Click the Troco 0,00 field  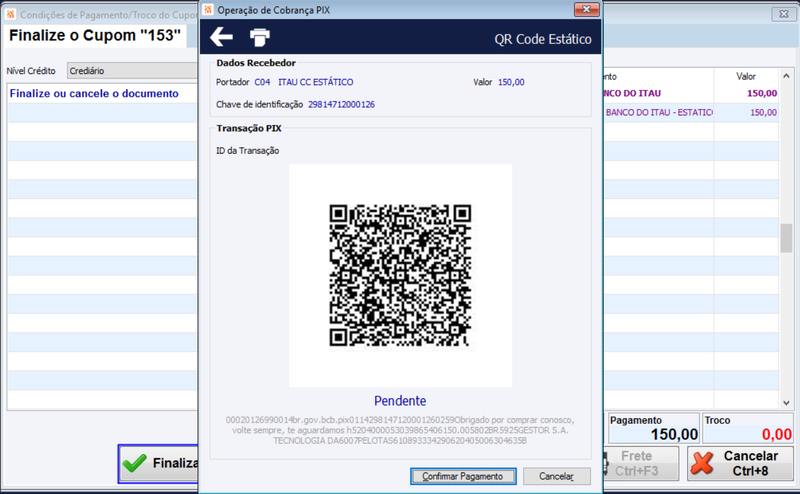[748, 429]
